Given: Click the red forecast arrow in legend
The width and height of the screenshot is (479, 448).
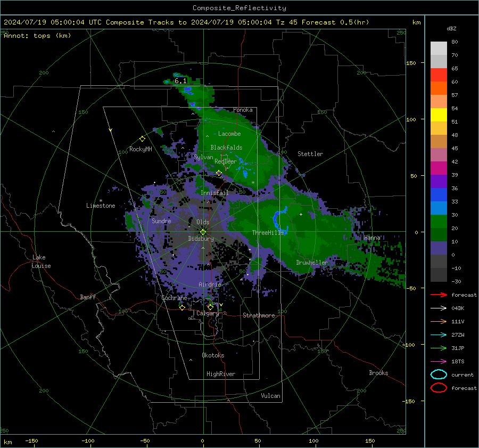Looking at the screenshot, I should tap(439, 295).
